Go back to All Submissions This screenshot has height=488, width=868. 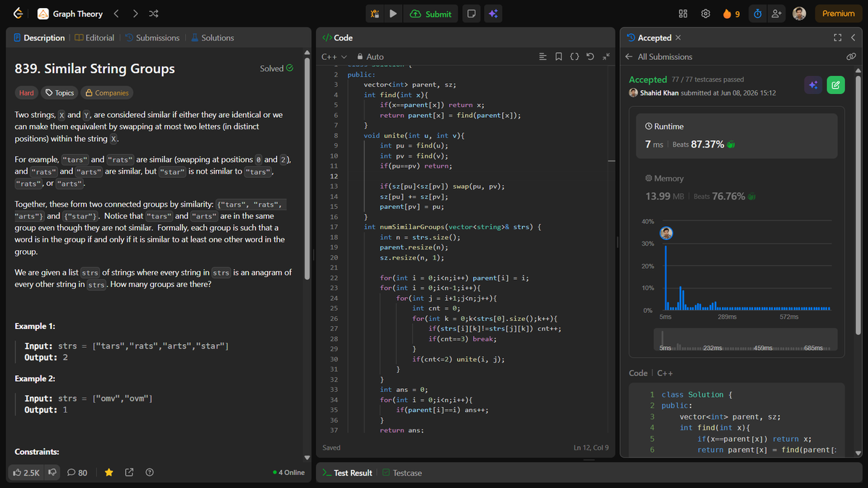coord(659,56)
